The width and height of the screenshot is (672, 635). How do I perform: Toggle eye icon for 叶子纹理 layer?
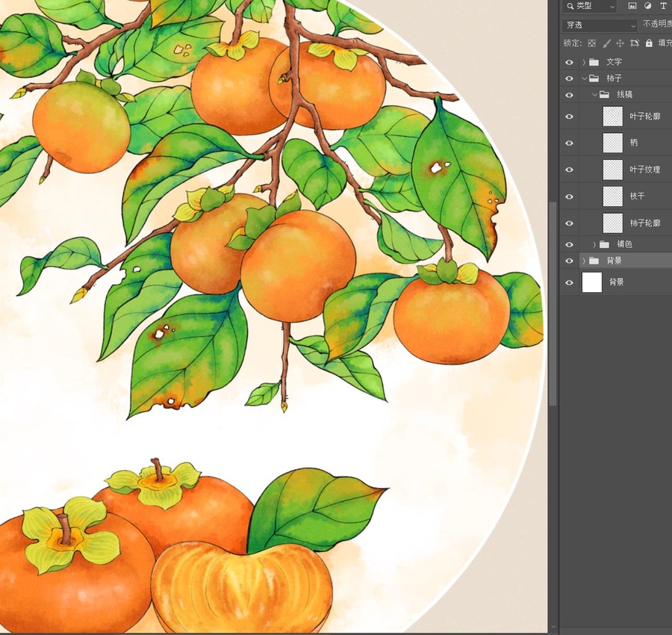click(569, 170)
